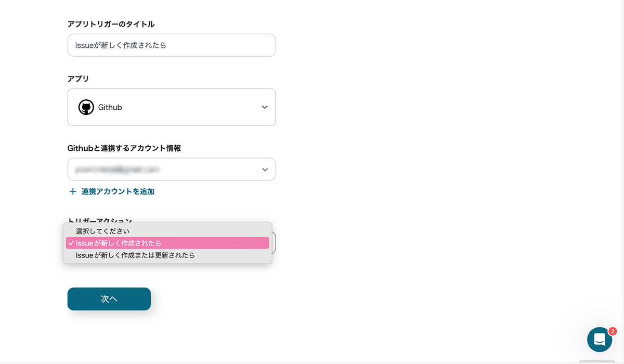Image resolution: width=624 pixels, height=364 pixels.
Task: Click the red notification badge showing 2
Action: point(612,331)
